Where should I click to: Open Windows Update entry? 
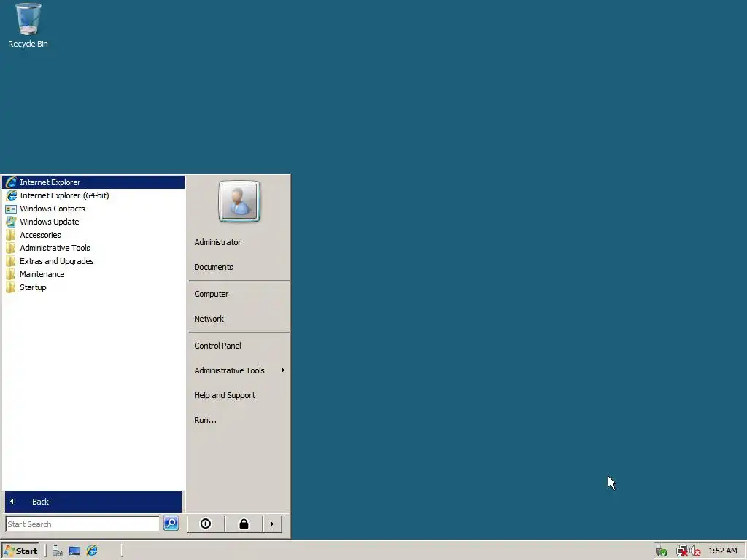(93, 222)
